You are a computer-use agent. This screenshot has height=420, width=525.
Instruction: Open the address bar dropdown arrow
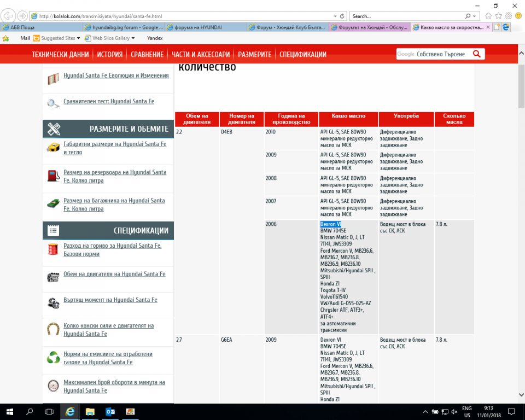coord(334,16)
